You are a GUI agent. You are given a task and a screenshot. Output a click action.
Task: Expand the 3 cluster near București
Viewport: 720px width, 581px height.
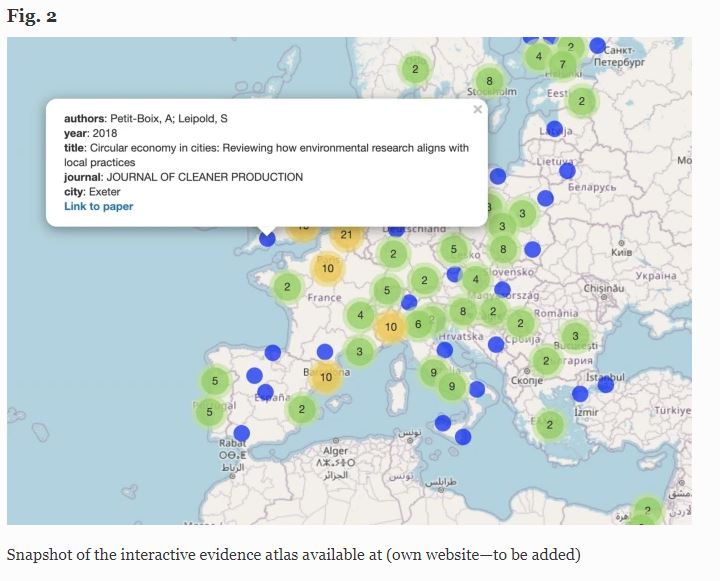click(x=575, y=336)
